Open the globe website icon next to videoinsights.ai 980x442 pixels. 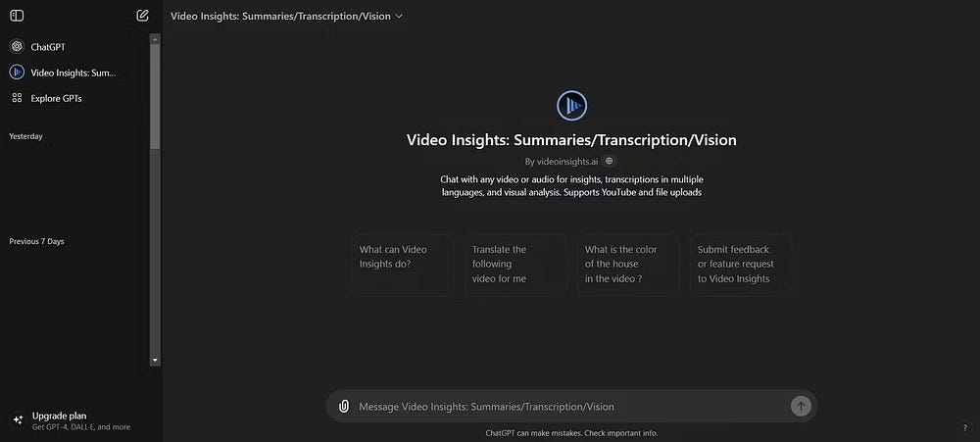click(x=610, y=161)
